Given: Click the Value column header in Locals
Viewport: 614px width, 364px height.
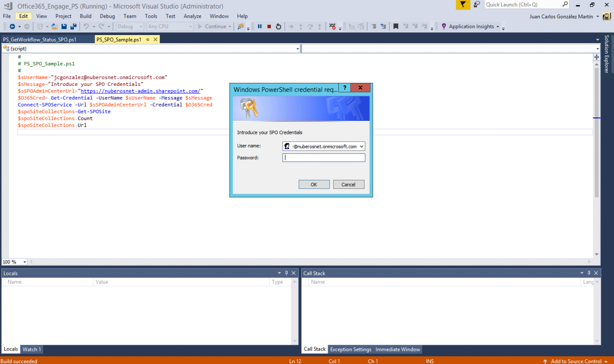Looking at the screenshot, I should pyautogui.click(x=182, y=282).
